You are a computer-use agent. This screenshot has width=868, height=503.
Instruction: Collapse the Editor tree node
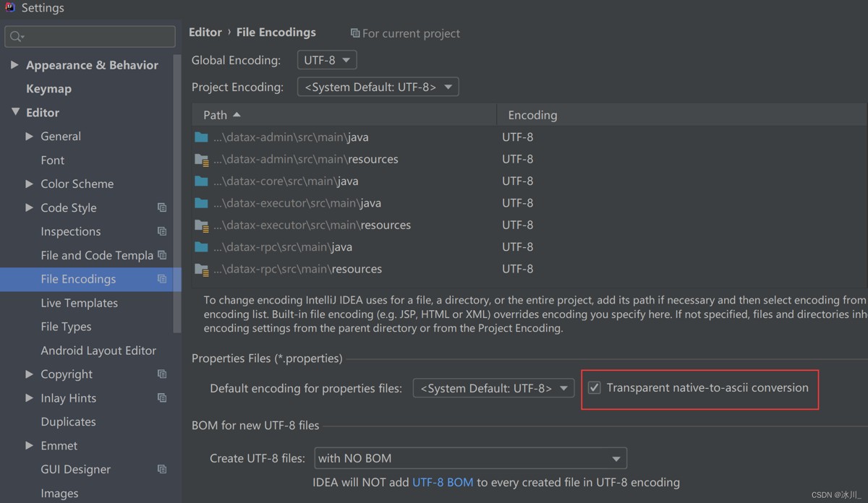pyautogui.click(x=15, y=113)
